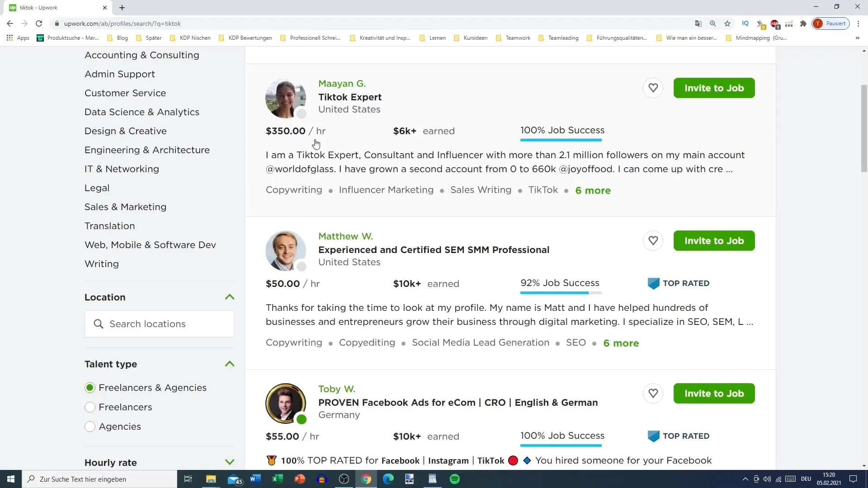Open File Explorer from the taskbar
This screenshot has height=488, width=868.
[211, 479]
